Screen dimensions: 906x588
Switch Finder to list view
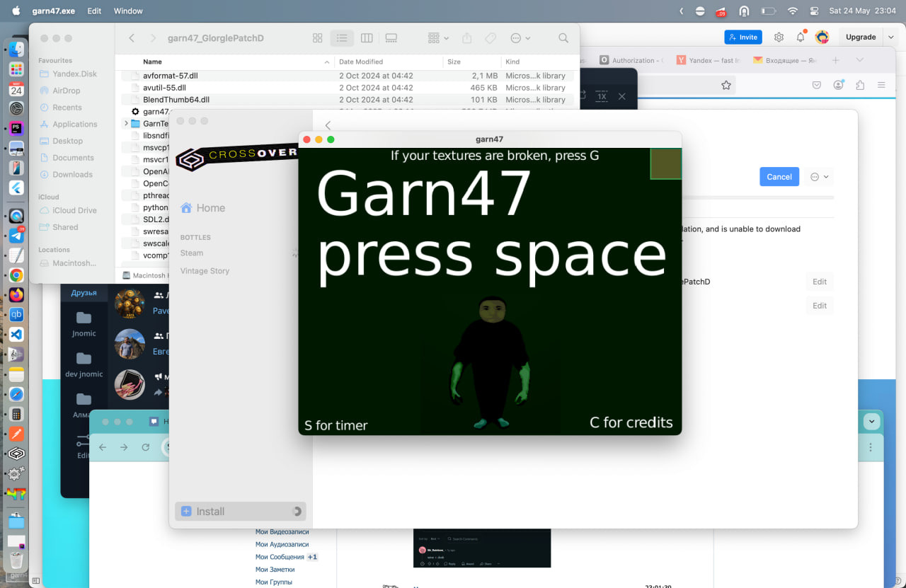click(x=342, y=38)
